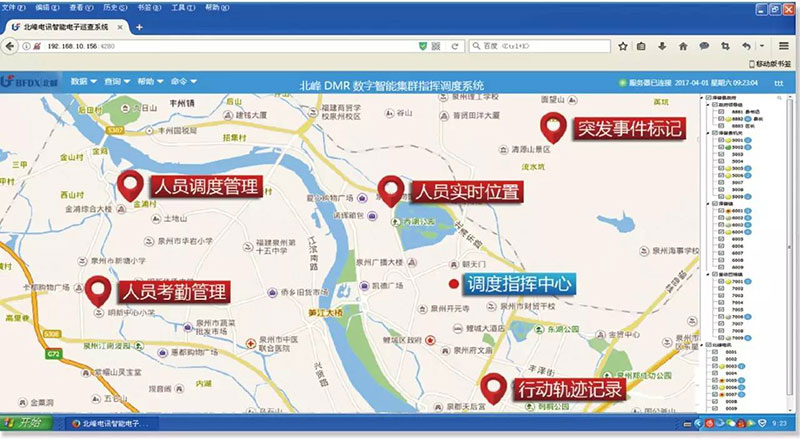
Task: Open the browser hamburger menu
Action: tap(783, 46)
